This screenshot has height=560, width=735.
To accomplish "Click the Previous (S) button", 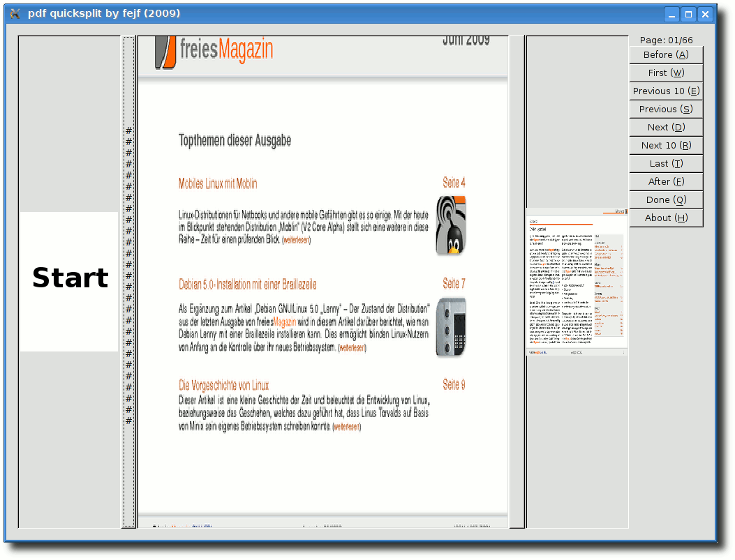I will coord(666,109).
